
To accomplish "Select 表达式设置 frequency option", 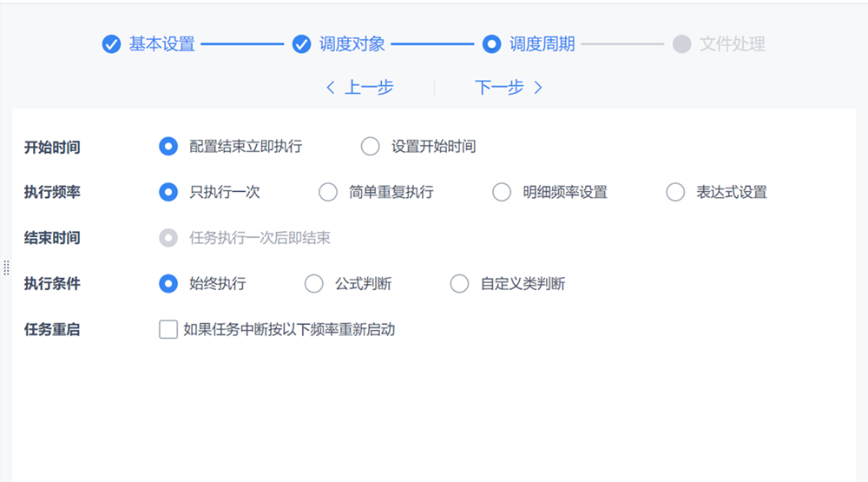I will (675, 192).
